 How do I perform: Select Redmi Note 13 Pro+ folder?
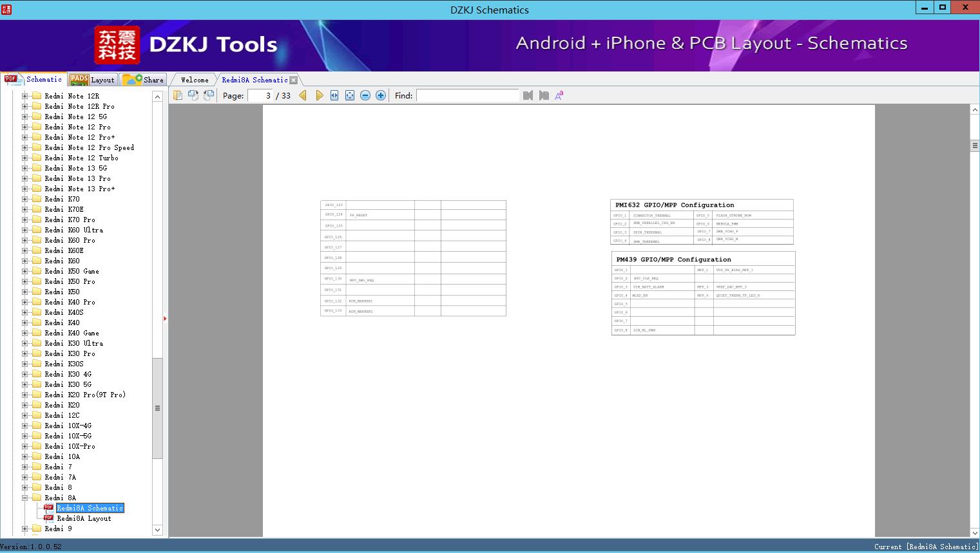[x=80, y=189]
